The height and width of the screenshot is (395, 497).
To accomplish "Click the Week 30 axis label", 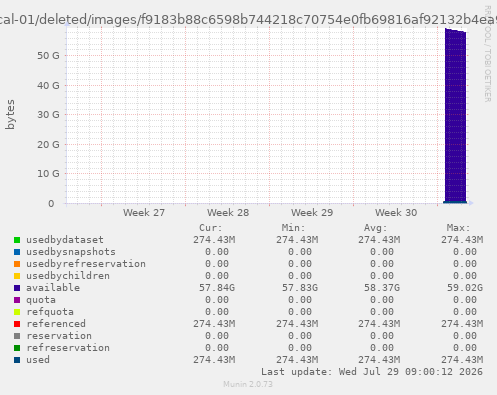I will pyautogui.click(x=396, y=213).
